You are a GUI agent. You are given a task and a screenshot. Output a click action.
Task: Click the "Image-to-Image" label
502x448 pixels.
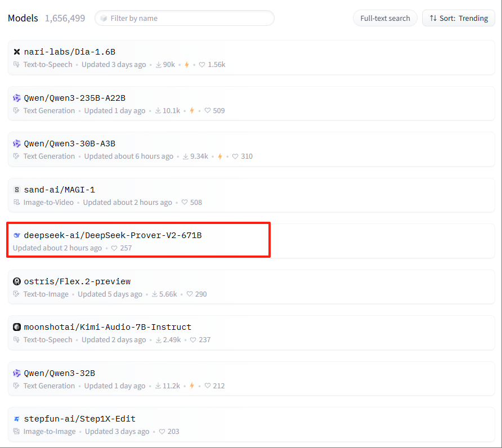click(50, 432)
